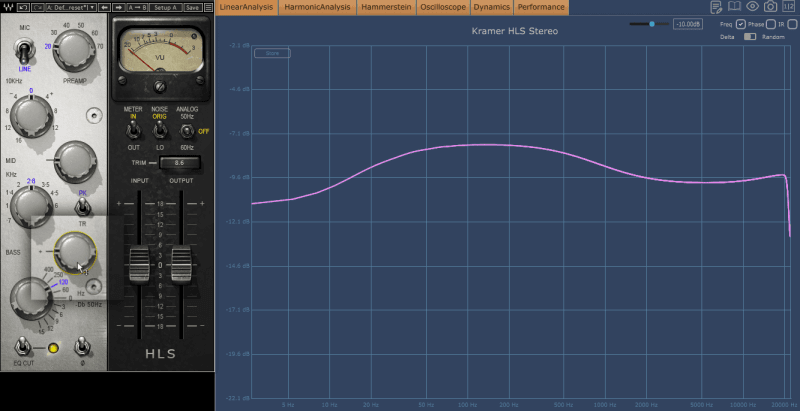
Task: Click the VU meter calibration screw
Action: click(x=161, y=86)
